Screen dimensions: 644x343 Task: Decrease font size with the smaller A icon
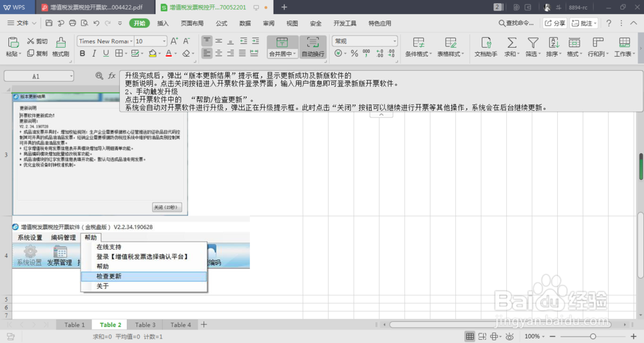(187, 41)
